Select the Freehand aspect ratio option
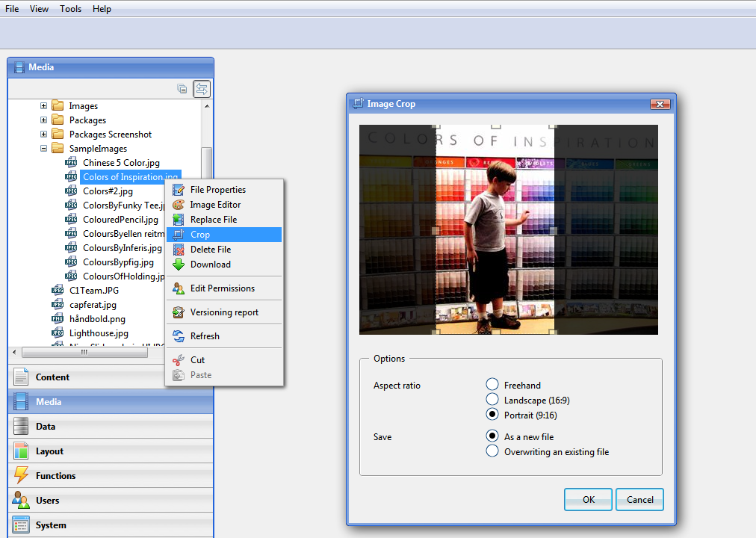756x538 pixels. coord(492,385)
